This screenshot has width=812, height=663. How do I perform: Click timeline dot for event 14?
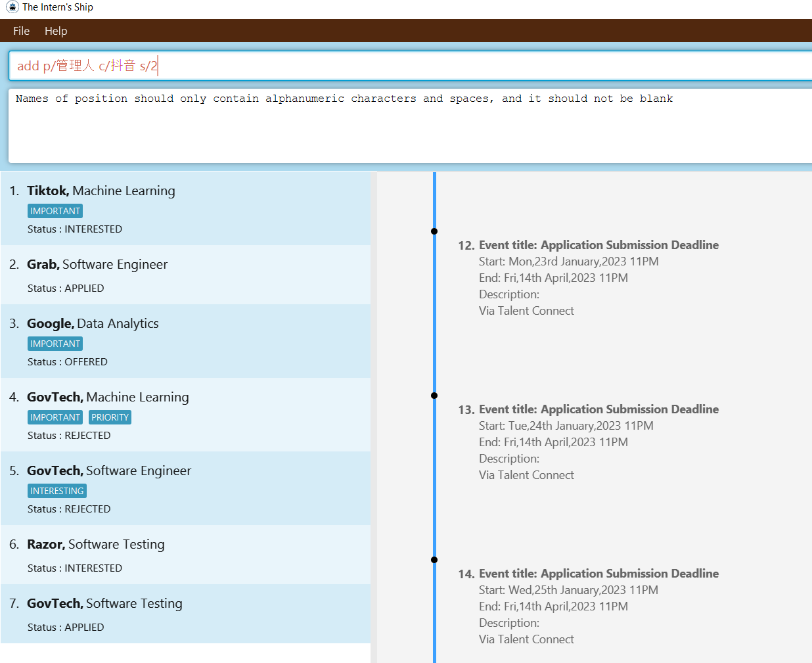point(434,560)
